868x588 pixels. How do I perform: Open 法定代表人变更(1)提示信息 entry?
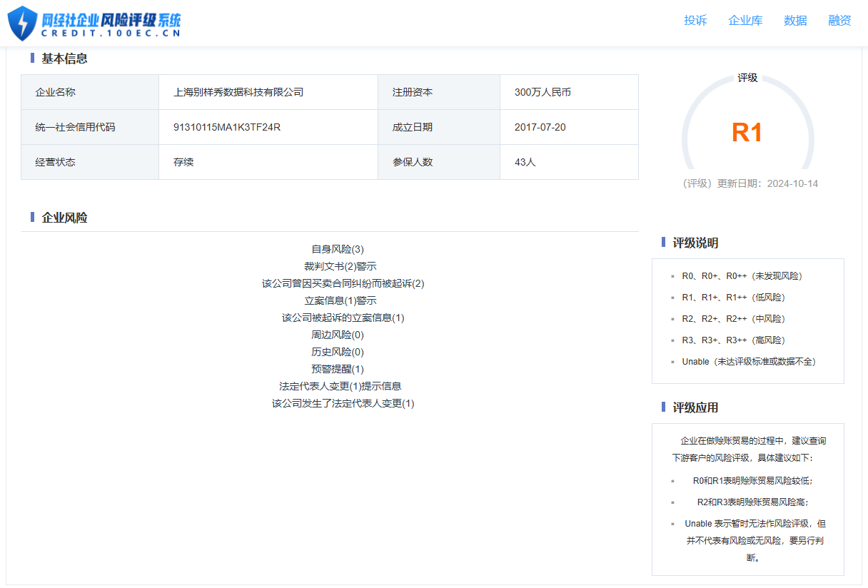click(340, 386)
